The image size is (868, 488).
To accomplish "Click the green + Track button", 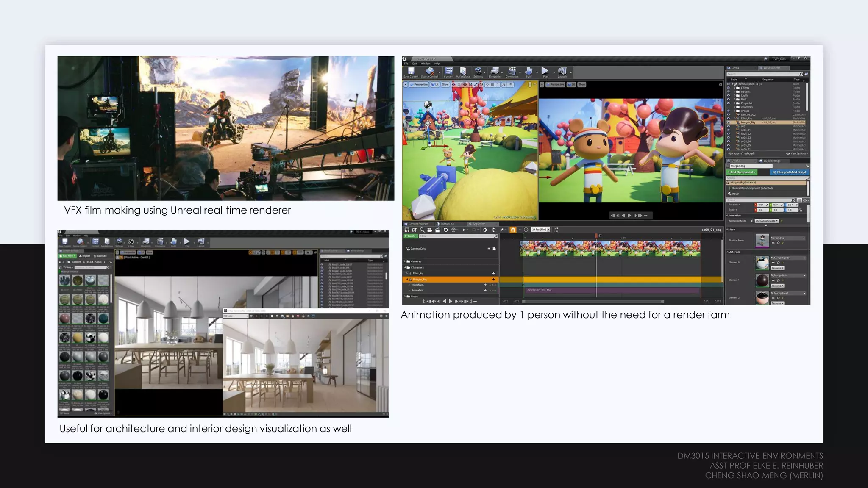I will click(x=411, y=236).
